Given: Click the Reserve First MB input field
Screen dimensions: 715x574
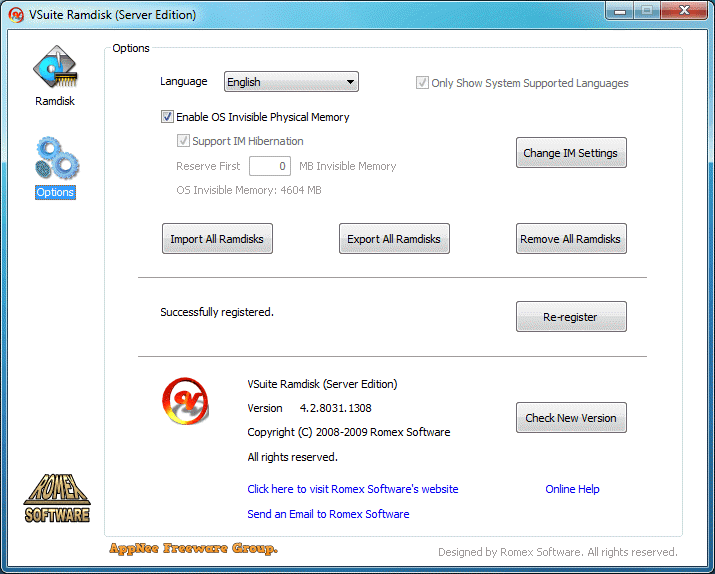Looking at the screenshot, I should pyautogui.click(x=269, y=166).
